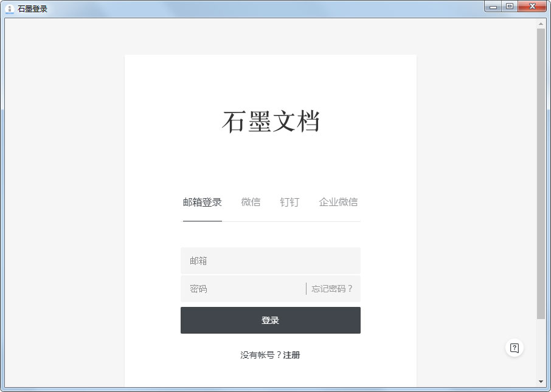Click the scrollbar down arrow icon
Screen dimensions: 551x392
(540, 382)
